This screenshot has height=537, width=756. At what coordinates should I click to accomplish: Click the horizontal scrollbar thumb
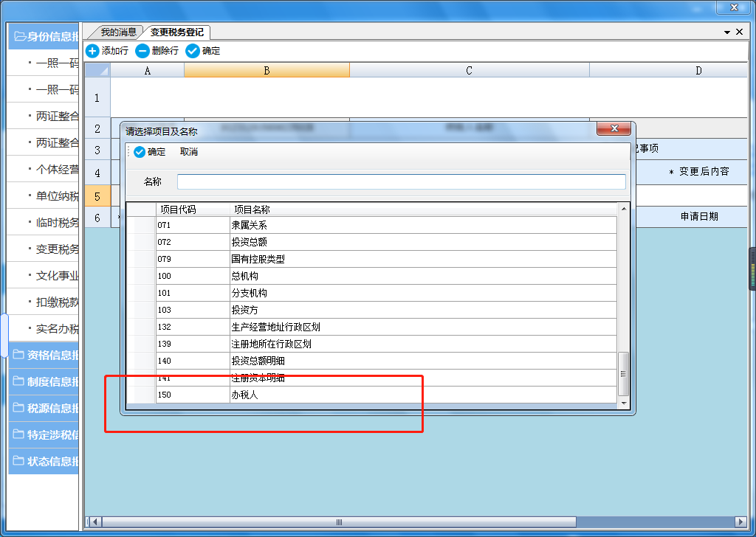click(x=339, y=522)
